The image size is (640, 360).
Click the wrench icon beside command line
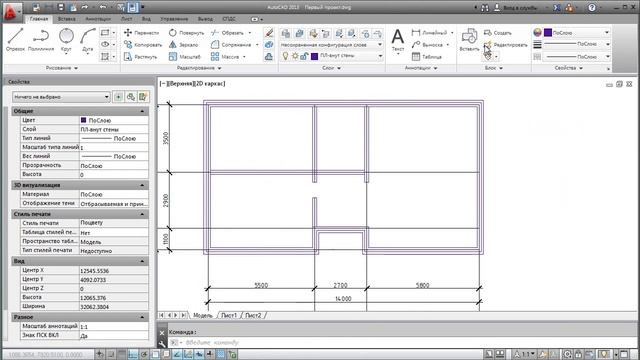162,344
